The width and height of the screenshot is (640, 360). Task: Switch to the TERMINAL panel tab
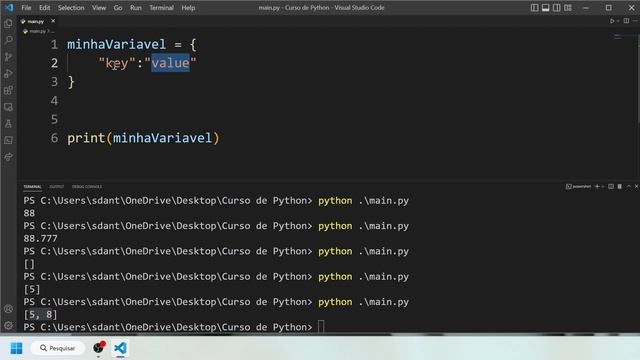32,187
